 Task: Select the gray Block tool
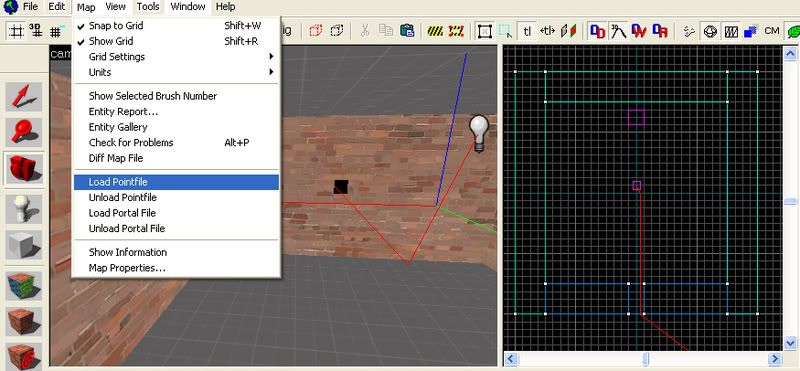[23, 245]
